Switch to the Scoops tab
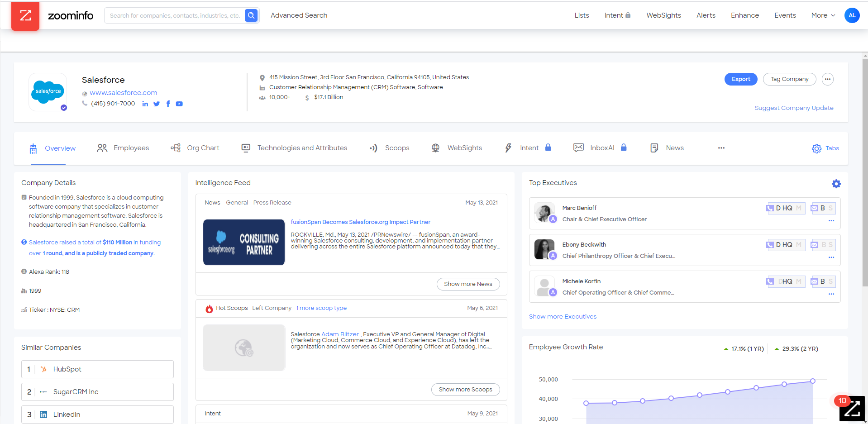Screen dimensions: 868x424 [389, 148]
